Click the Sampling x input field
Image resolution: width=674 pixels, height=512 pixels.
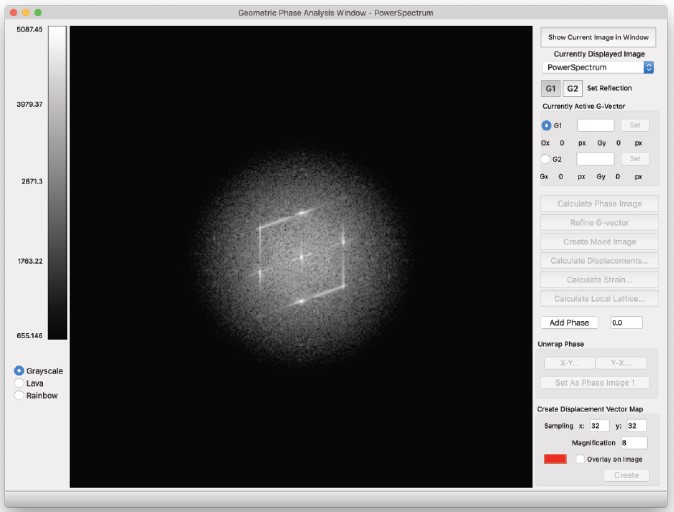pos(599,425)
